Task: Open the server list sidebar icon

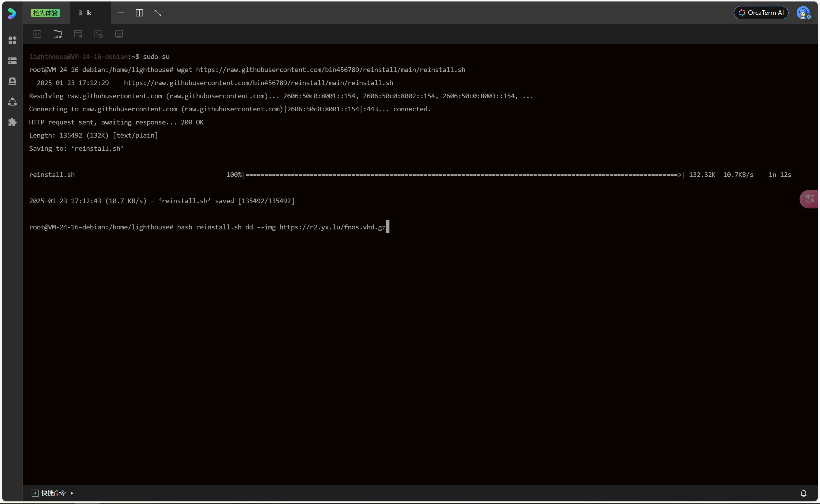Action: (12, 61)
